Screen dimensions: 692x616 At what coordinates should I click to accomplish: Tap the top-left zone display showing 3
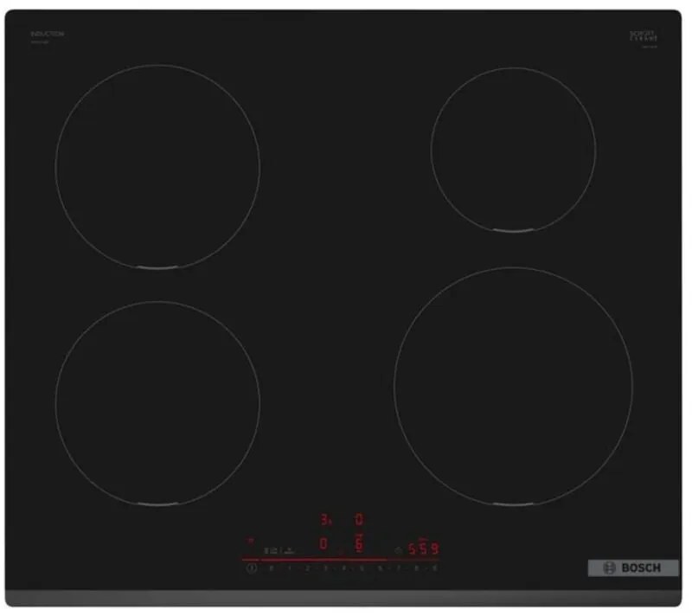[326, 521]
